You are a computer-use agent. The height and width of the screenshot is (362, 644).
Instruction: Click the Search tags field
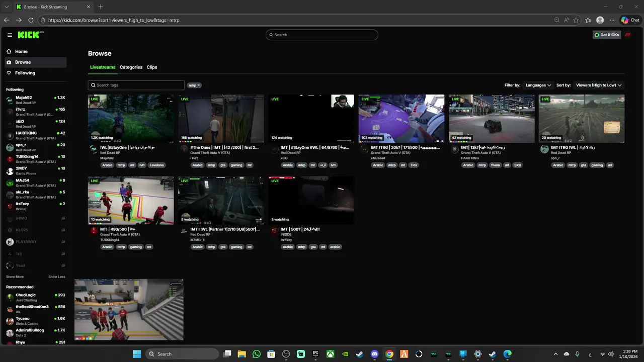pos(136,85)
